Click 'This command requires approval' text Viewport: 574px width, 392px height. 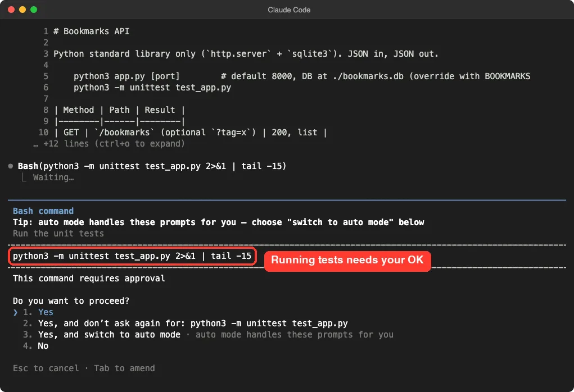pos(89,279)
